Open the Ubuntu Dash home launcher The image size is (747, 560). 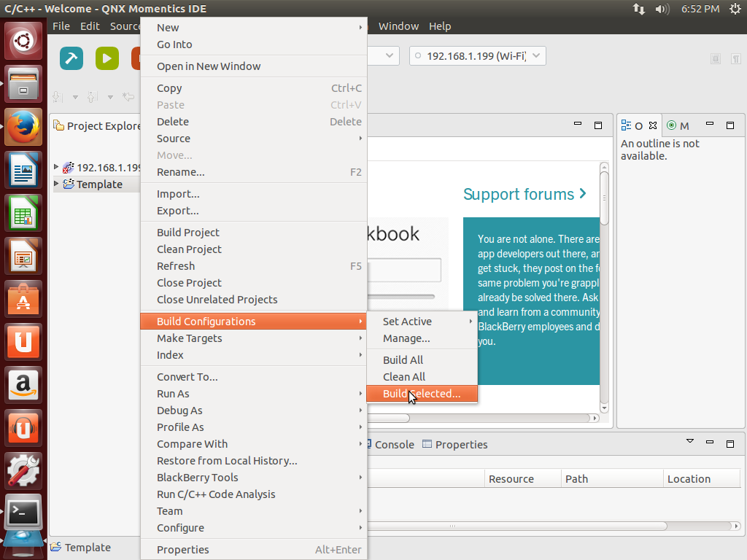(x=23, y=42)
